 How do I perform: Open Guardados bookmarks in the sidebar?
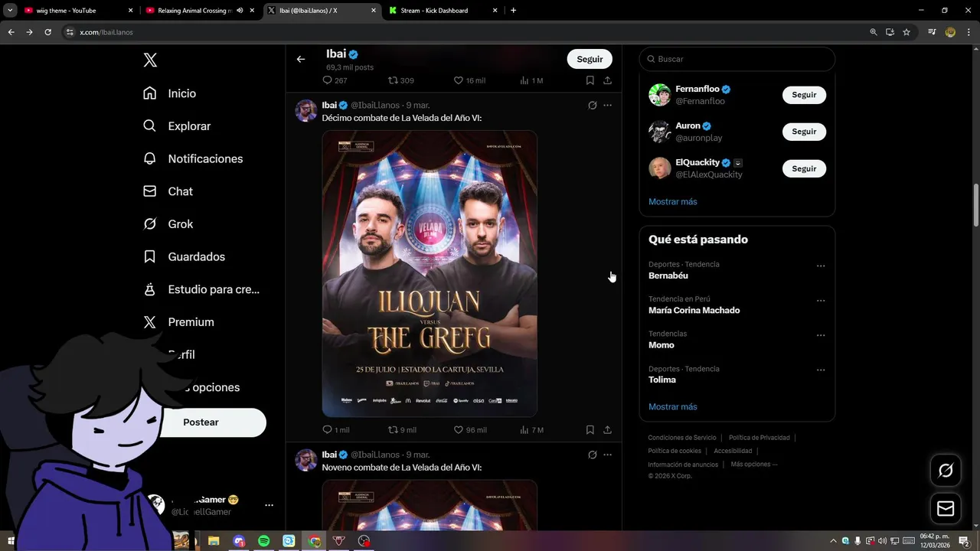click(x=184, y=256)
